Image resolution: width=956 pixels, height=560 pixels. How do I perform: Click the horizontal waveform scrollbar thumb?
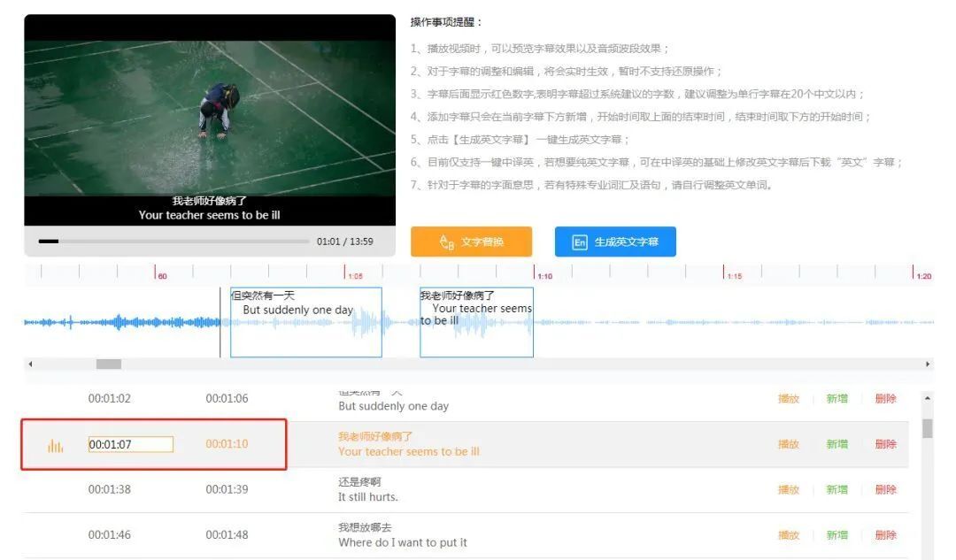[x=109, y=364]
